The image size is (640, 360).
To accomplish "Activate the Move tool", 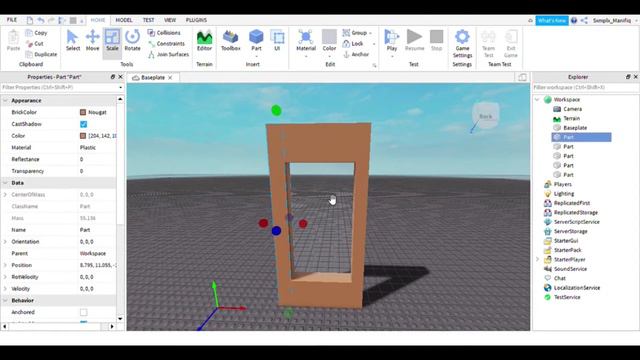I will (x=92, y=40).
